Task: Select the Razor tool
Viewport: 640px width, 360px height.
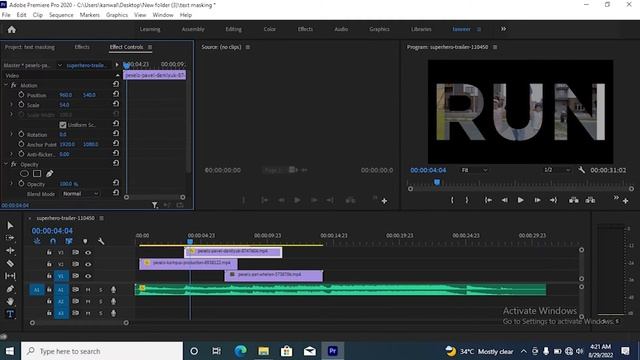Action: tap(10, 263)
